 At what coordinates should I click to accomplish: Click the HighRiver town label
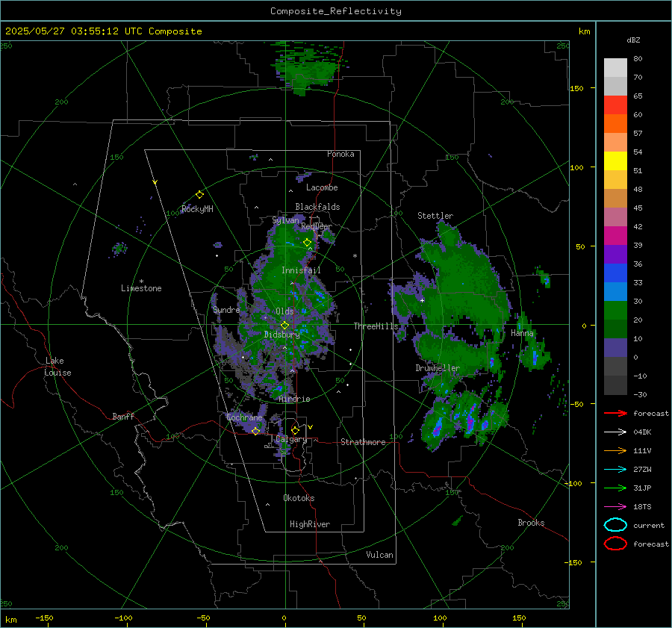[x=310, y=524]
